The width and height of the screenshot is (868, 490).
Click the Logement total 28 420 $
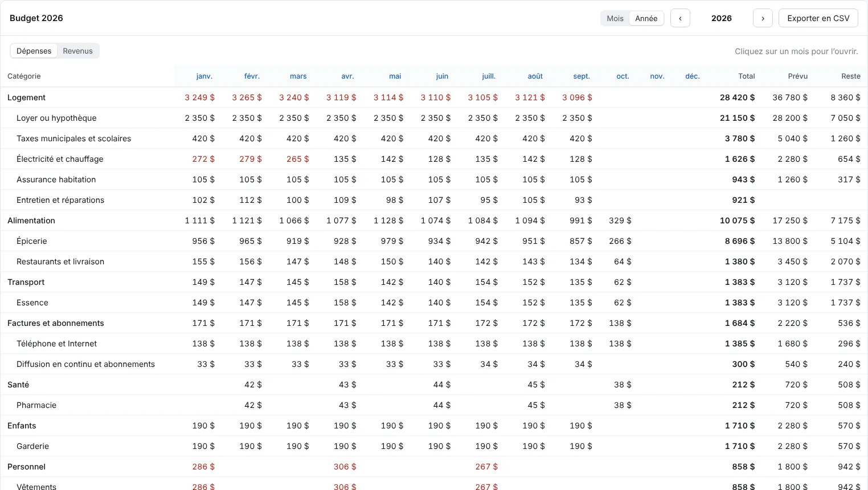coord(738,97)
